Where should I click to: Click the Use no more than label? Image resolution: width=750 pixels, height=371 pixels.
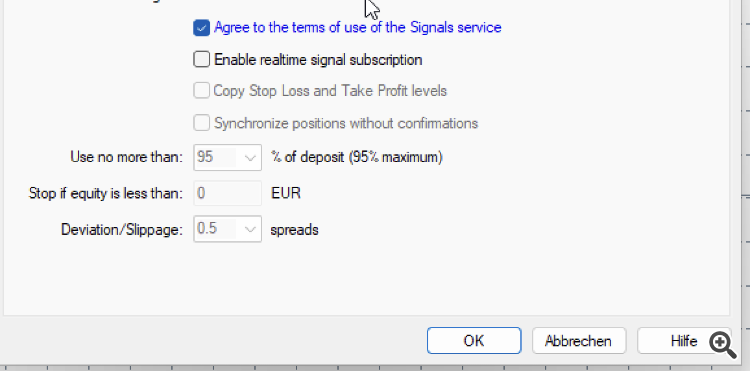(x=126, y=157)
